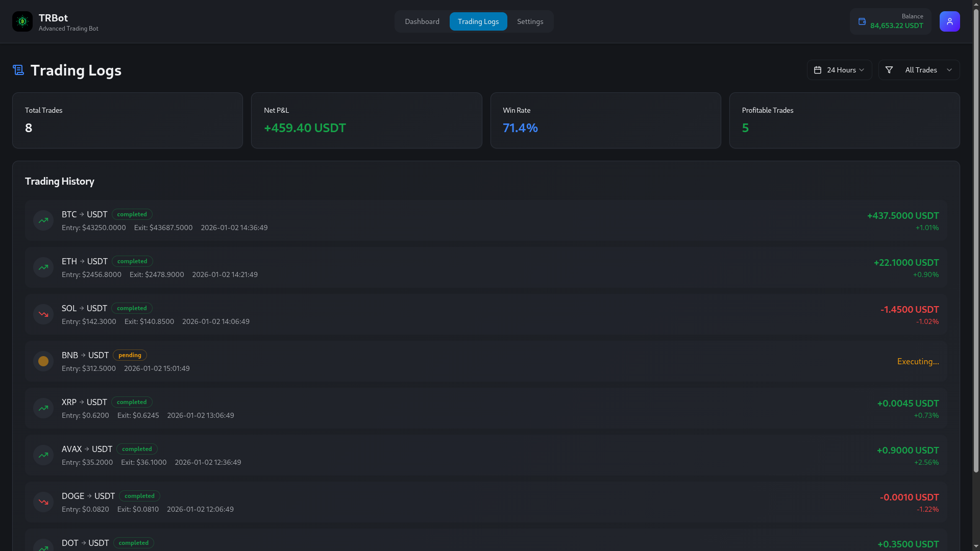Click the SOL trade downtrend icon
This screenshot has height=551, width=980.
coord(43,314)
